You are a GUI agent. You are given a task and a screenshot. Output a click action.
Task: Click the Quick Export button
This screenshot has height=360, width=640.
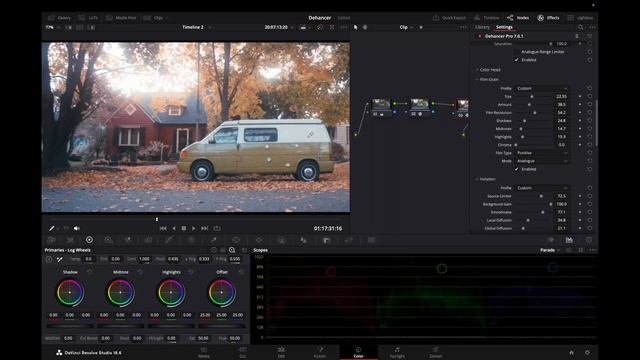[449, 18]
